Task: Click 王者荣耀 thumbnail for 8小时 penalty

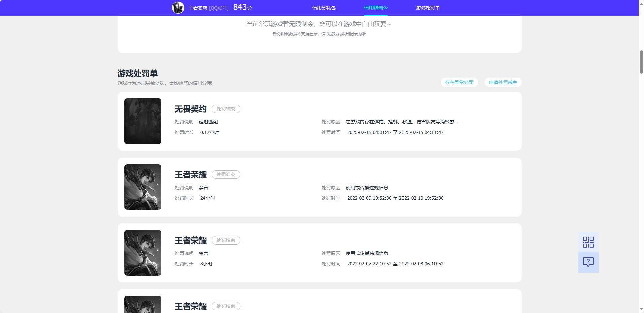Action: [143, 253]
